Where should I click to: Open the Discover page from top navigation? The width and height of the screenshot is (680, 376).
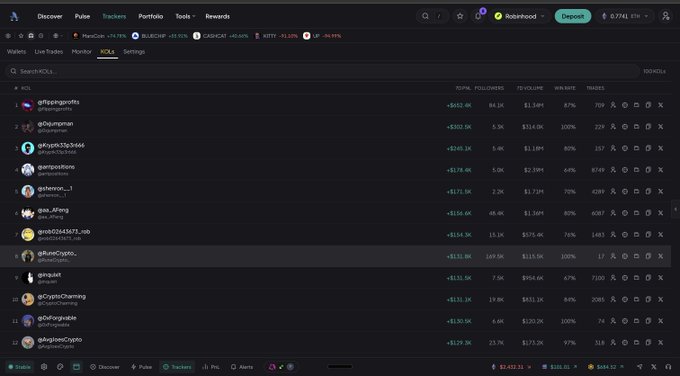point(50,16)
